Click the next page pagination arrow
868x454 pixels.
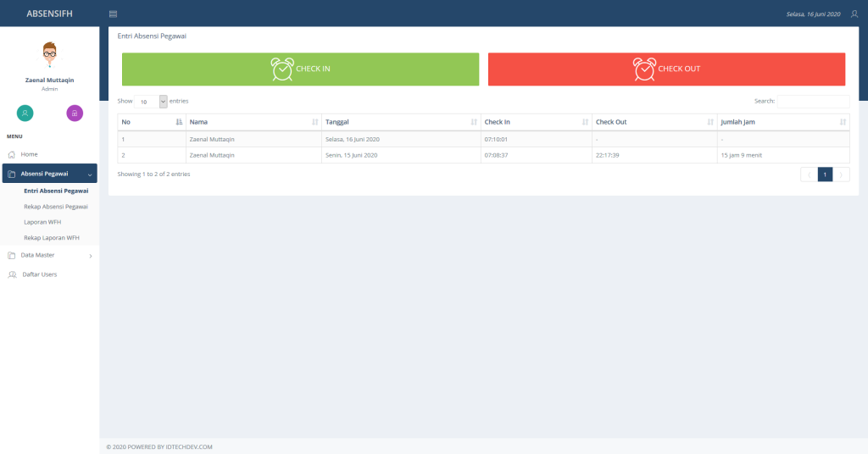[841, 174]
